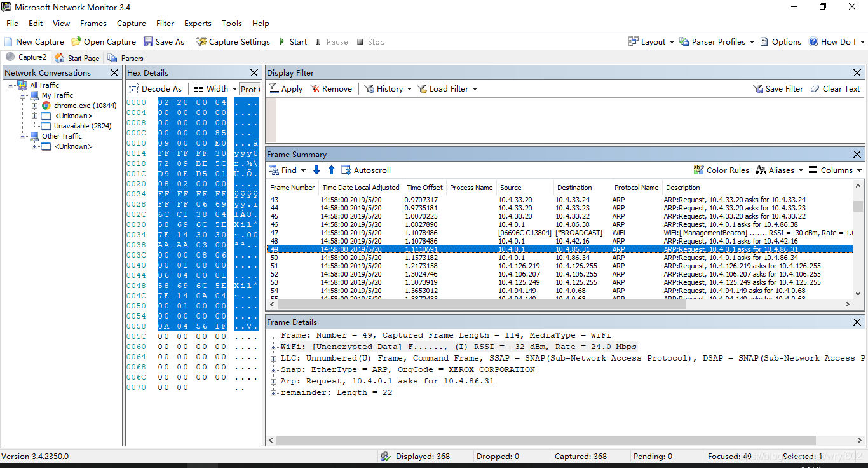Open the Options dialog
Viewport: 868px width, 468px height.
781,42
